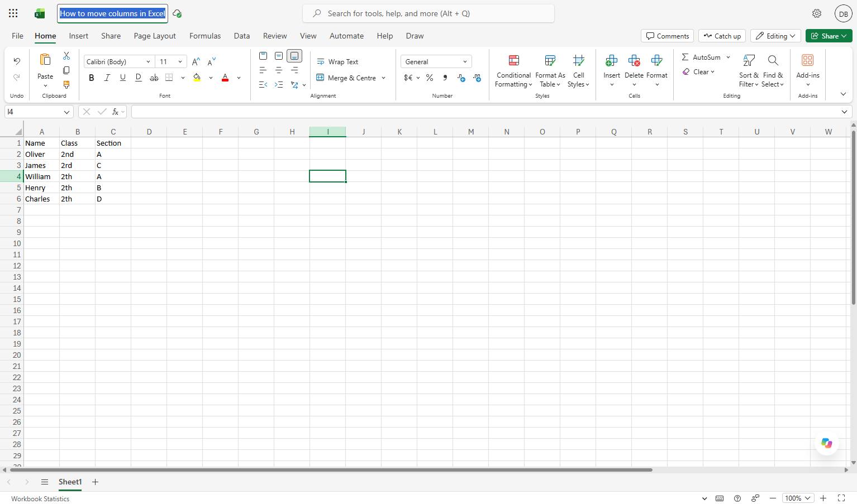Activate the Format Painter brush
The width and height of the screenshot is (857, 504).
coord(66,85)
